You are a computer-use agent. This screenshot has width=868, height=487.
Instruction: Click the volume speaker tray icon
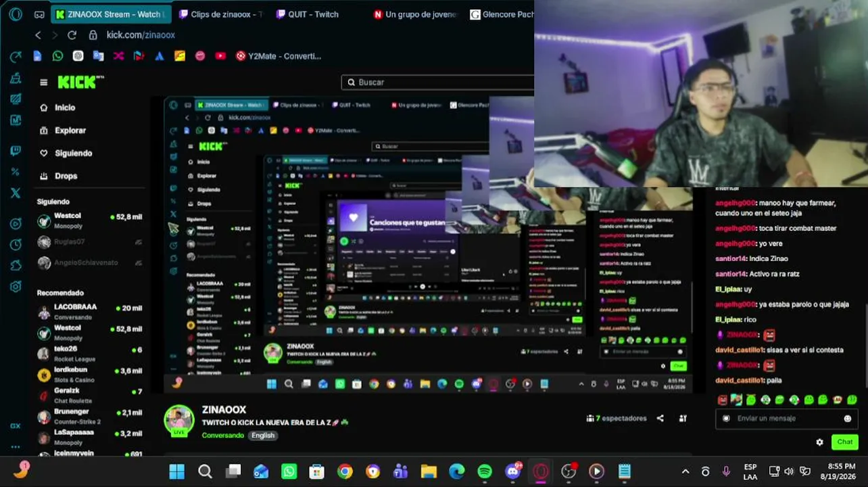(789, 471)
